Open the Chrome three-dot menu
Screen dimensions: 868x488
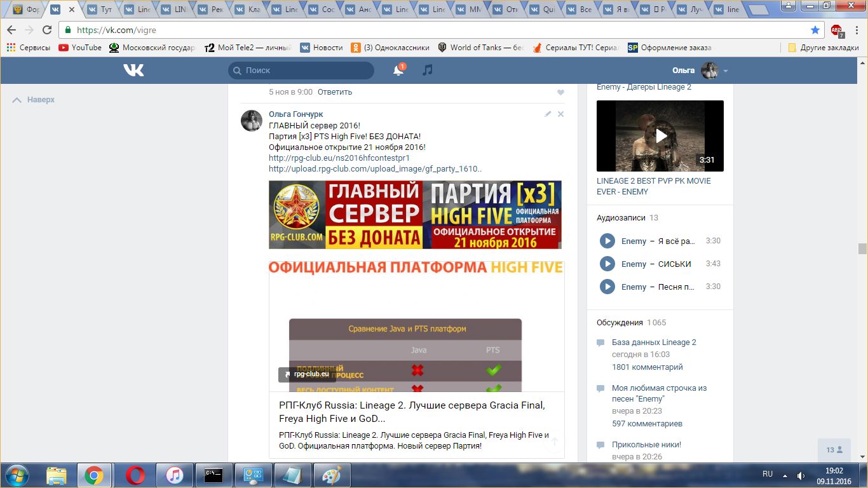point(855,30)
